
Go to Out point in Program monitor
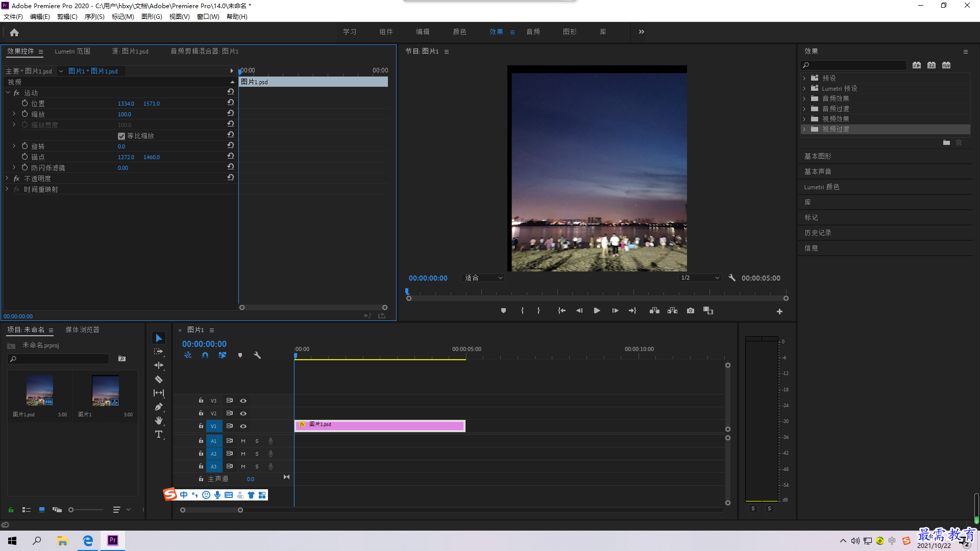pyautogui.click(x=632, y=311)
